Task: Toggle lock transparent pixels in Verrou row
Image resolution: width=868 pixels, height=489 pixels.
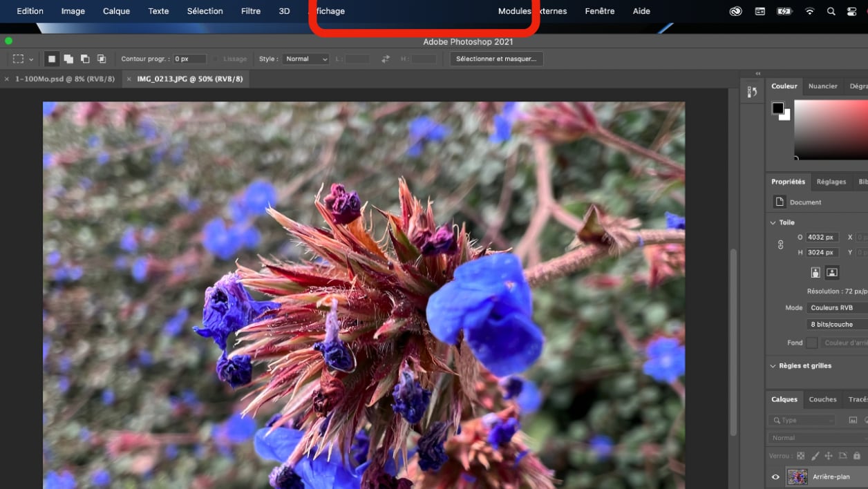Action: [x=801, y=456]
